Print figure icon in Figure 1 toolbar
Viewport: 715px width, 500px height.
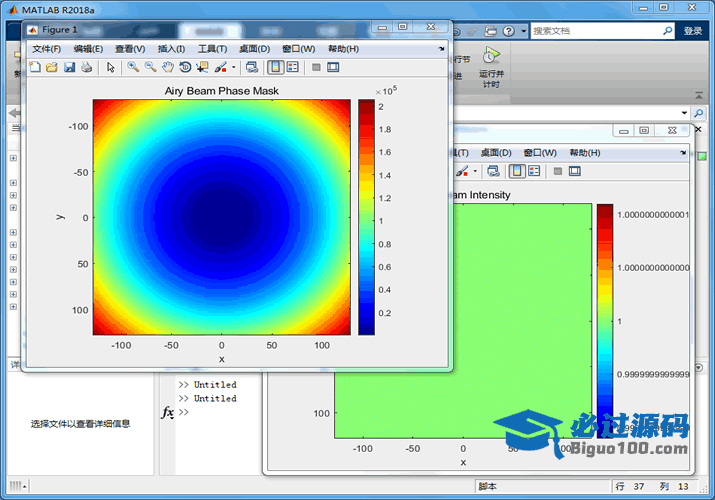pos(87,67)
